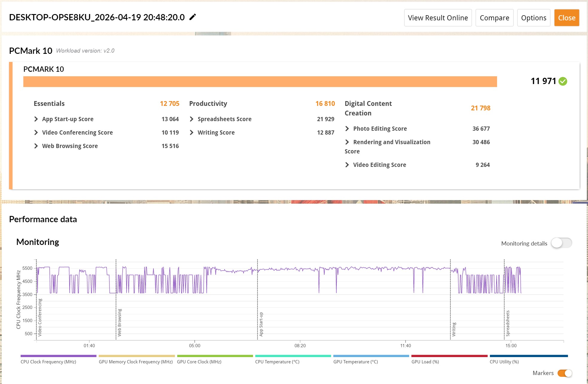Turn off the Markers toggle
The height and width of the screenshot is (384, 588).
[x=565, y=373]
